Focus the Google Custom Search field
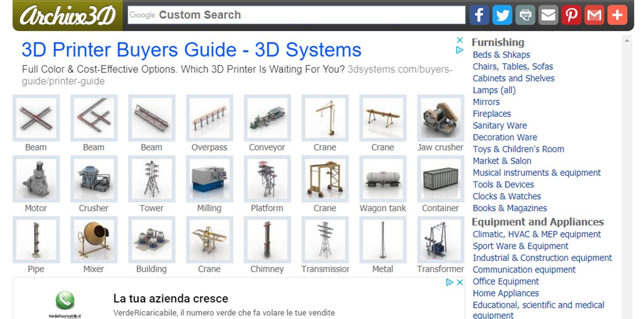 (296, 15)
